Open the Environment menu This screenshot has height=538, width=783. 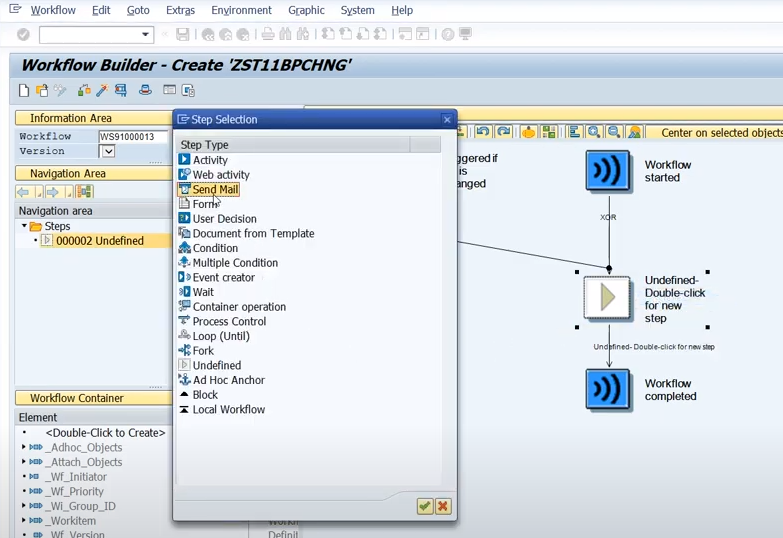(x=241, y=10)
